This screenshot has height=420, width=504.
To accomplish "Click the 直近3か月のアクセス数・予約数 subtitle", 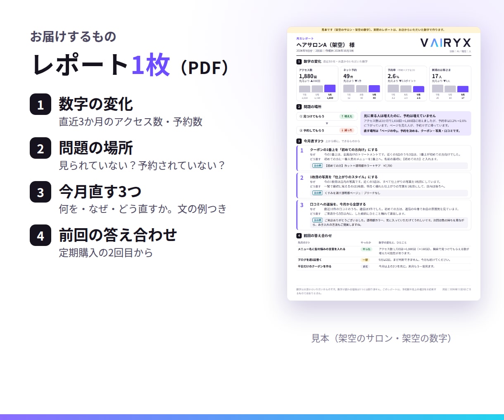I will tap(131, 122).
